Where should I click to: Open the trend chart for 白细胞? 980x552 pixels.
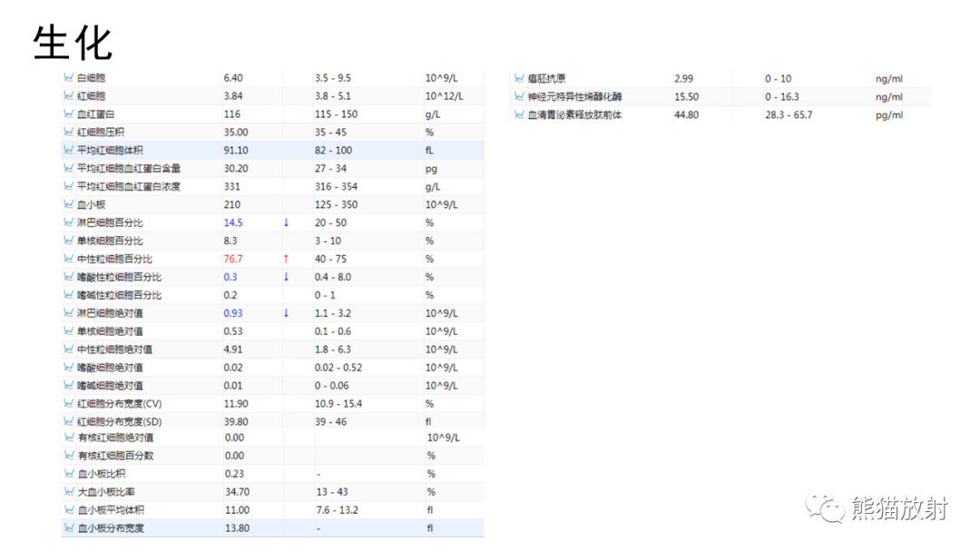[x=70, y=78]
